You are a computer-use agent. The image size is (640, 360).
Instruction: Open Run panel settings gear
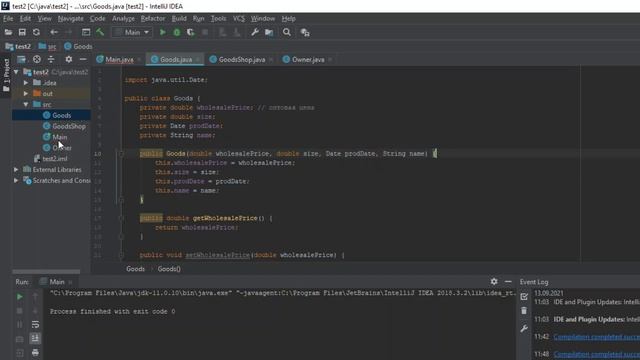click(x=494, y=282)
